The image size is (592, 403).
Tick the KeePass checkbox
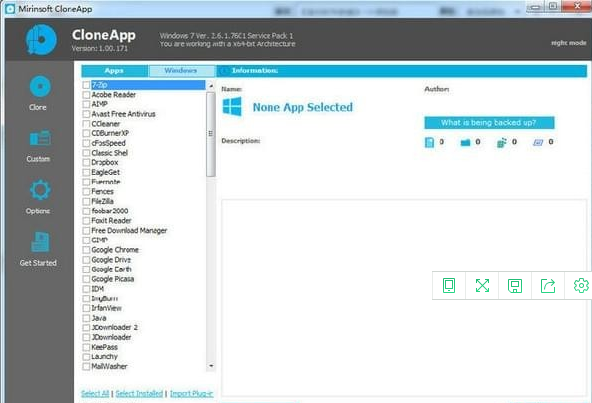[86, 347]
